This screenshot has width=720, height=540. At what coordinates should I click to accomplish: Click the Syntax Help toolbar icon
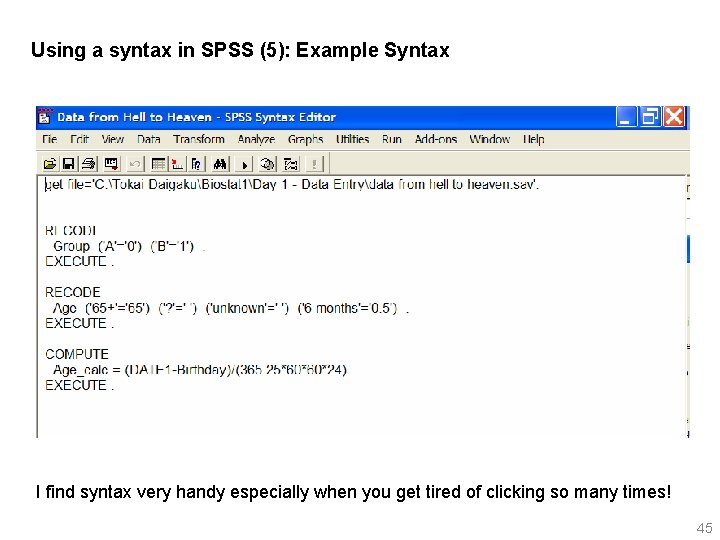coord(267,163)
